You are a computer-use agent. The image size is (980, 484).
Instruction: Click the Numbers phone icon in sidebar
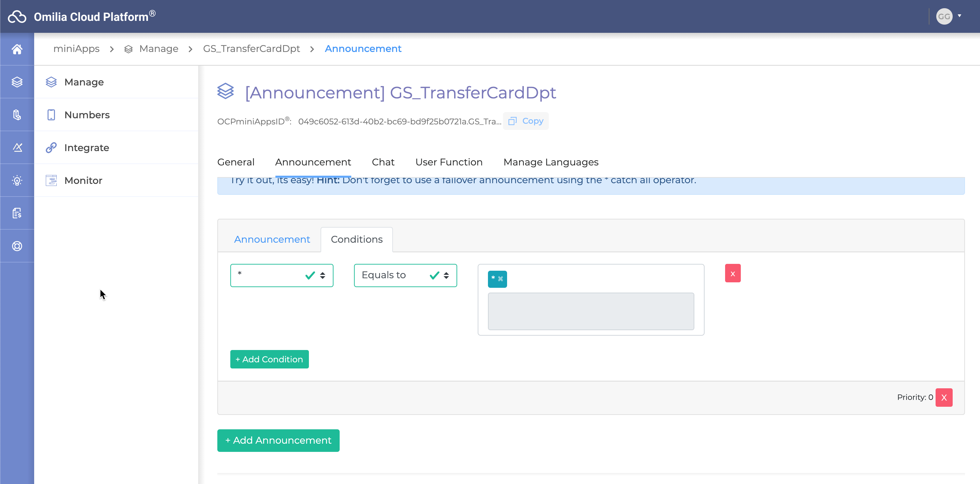(51, 115)
